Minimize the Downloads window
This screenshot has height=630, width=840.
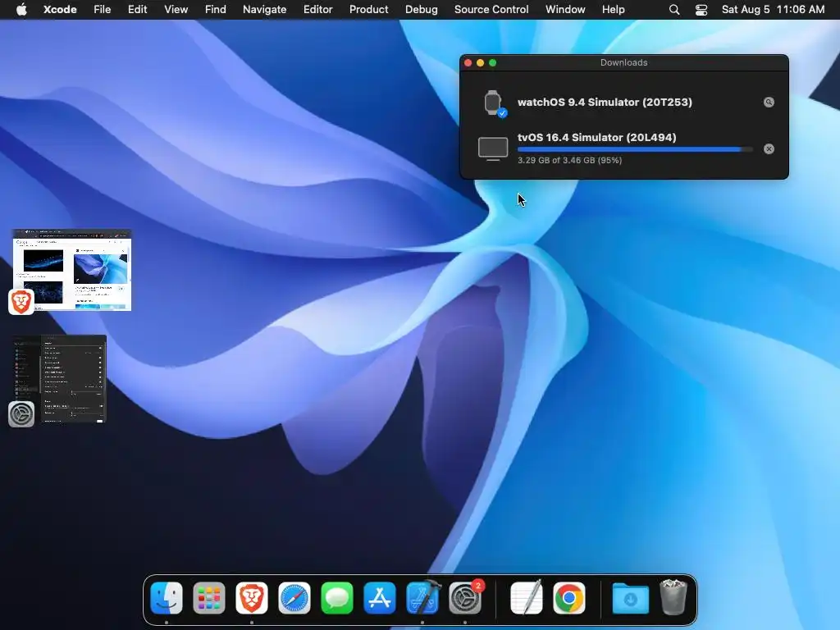[480, 62]
